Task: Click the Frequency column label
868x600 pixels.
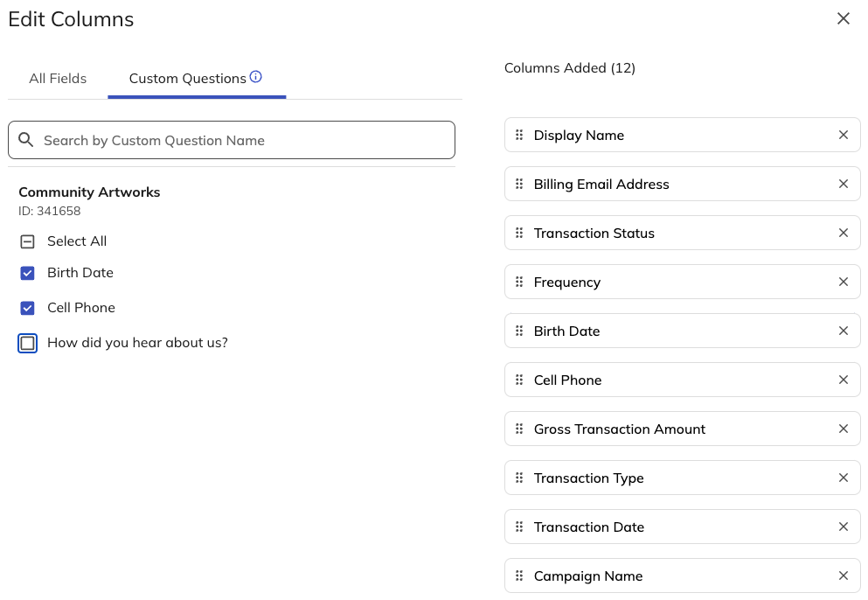Action: click(566, 283)
